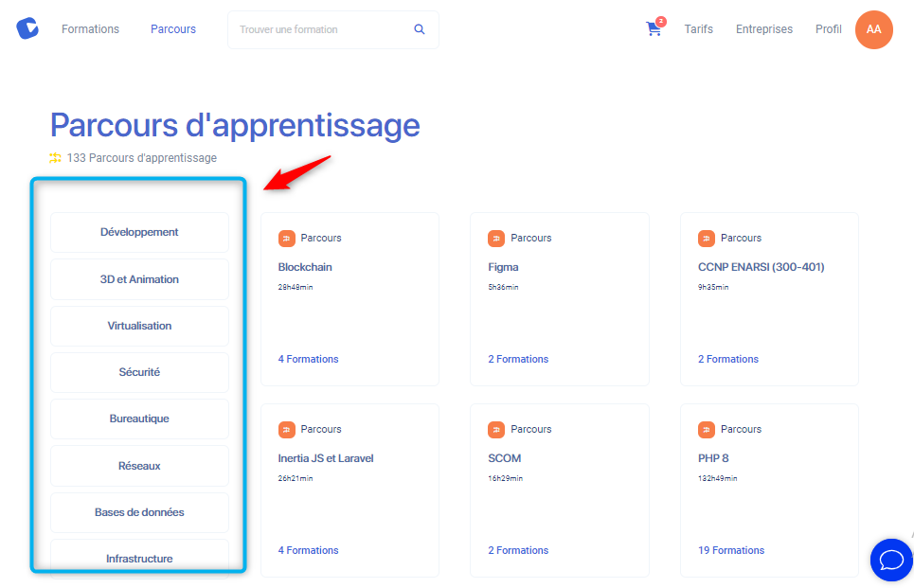Click the Parcours label on Figma card
Image resolution: width=914 pixels, height=588 pixels.
[x=530, y=238]
